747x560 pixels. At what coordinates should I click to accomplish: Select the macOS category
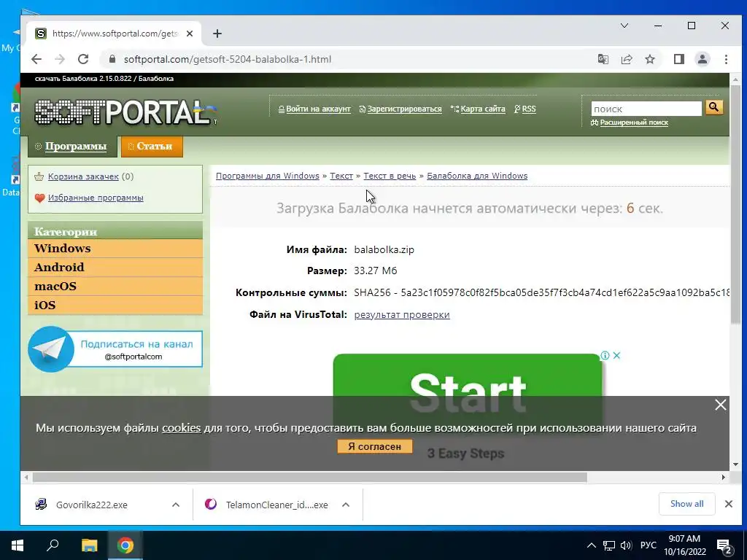click(115, 286)
